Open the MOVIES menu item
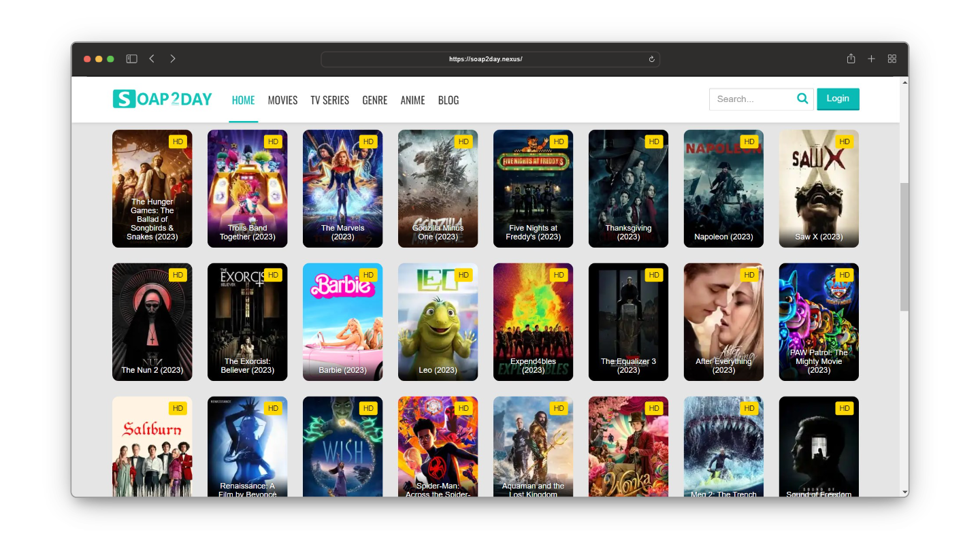The height and width of the screenshot is (551, 980). pyautogui.click(x=282, y=100)
